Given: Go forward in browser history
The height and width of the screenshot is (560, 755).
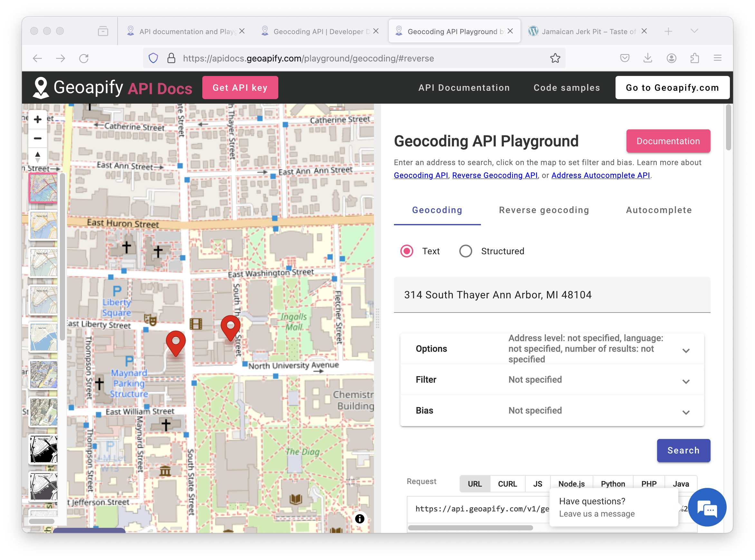Looking at the screenshot, I should pos(61,58).
